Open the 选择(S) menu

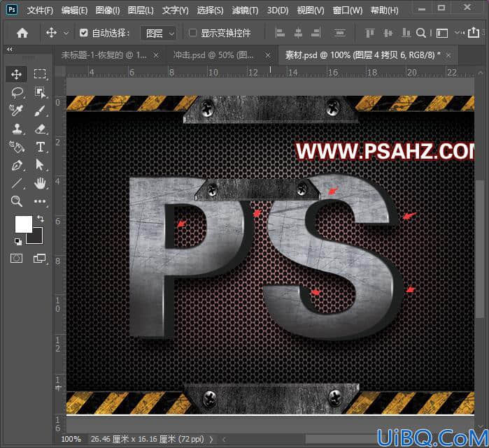pos(210,10)
